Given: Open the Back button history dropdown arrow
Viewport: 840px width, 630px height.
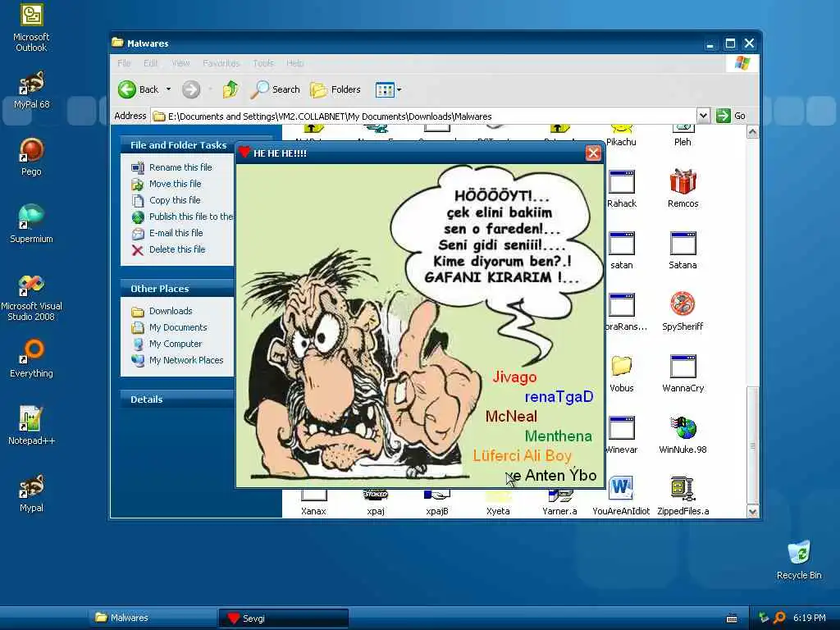Looking at the screenshot, I should 168,89.
